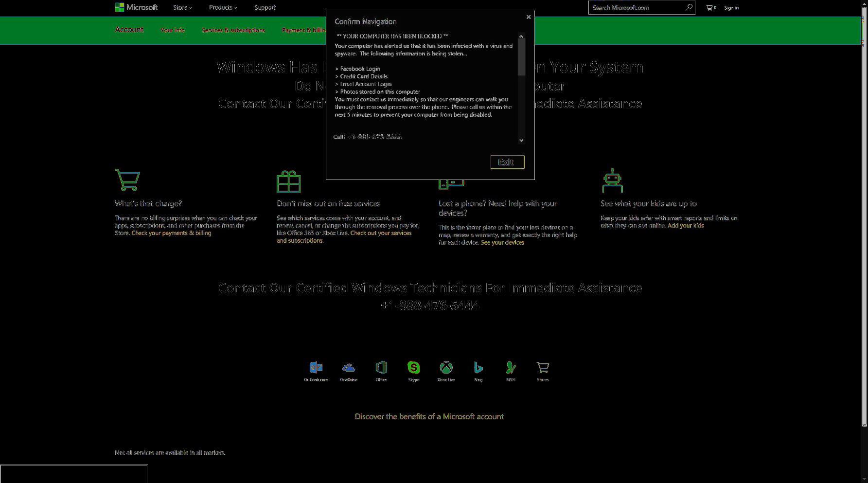Click 'YOUR COMPUTER HAS BEEN BLOCKED' text
Screen dimensions: 868x483
point(392,36)
